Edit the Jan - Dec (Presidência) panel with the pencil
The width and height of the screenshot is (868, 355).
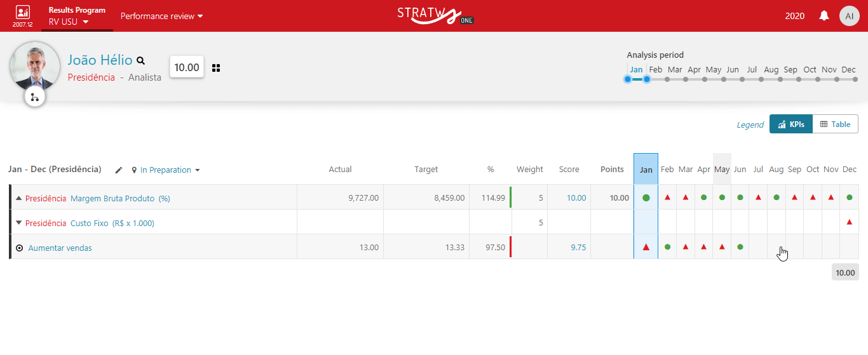pyautogui.click(x=118, y=170)
